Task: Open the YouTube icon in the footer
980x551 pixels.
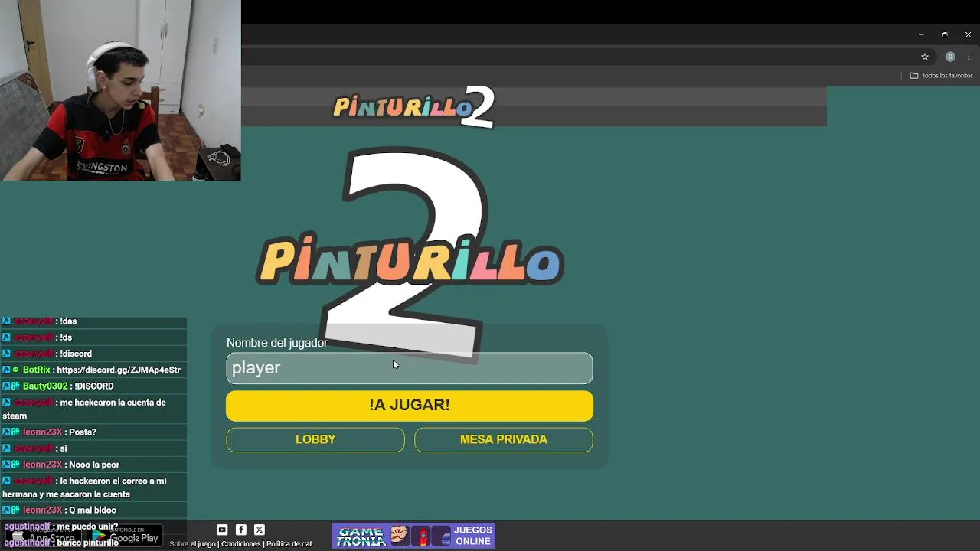Action: [x=222, y=530]
